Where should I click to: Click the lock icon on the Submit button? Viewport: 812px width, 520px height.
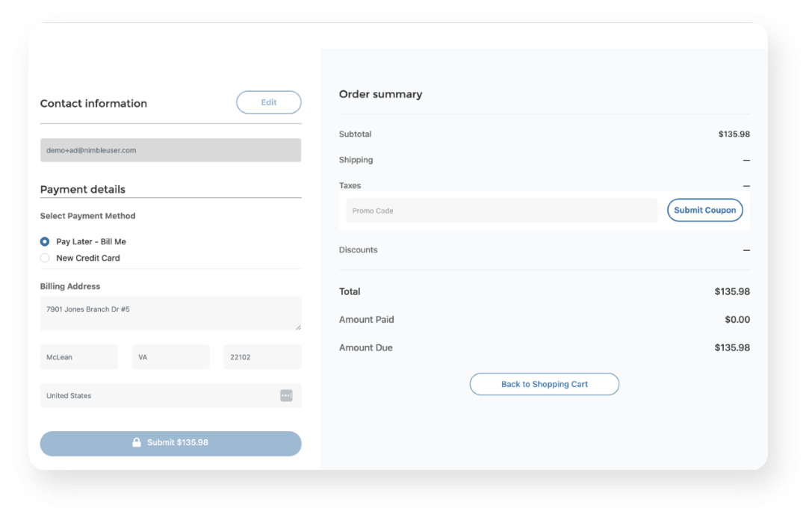pos(137,442)
